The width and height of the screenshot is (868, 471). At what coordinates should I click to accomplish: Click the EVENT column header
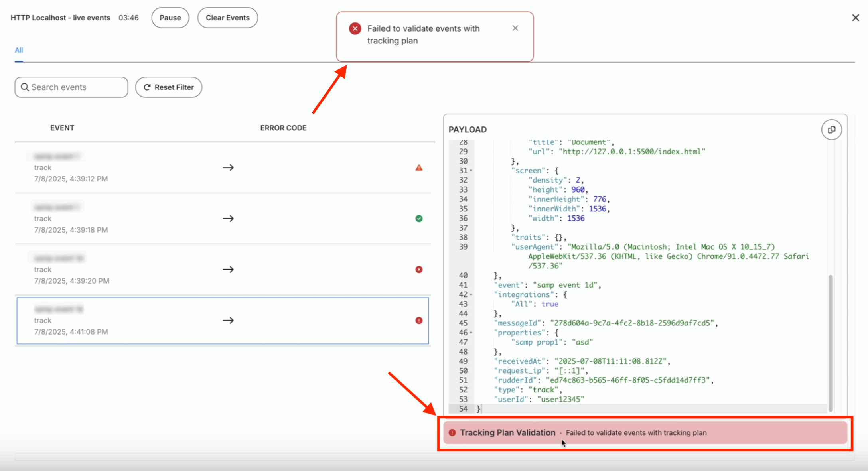coord(62,128)
